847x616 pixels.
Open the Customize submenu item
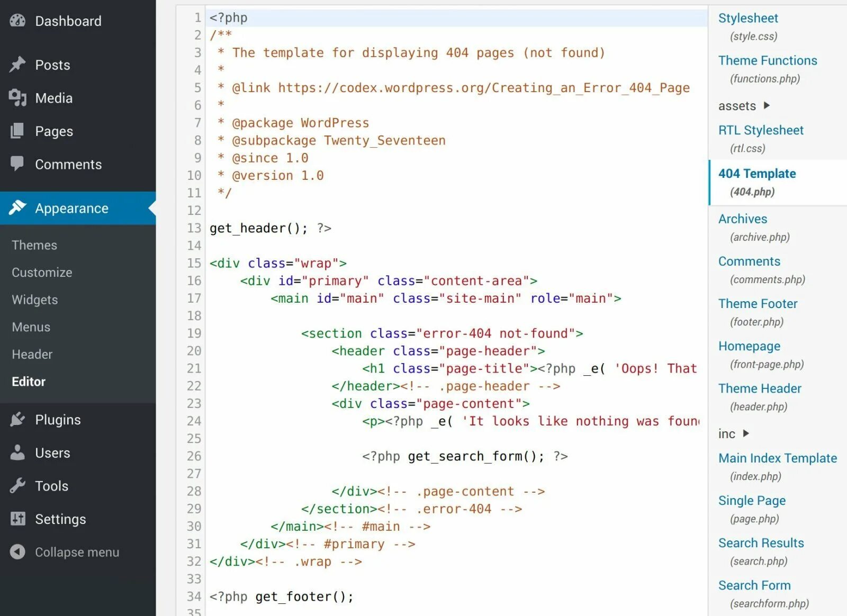pyautogui.click(x=42, y=272)
